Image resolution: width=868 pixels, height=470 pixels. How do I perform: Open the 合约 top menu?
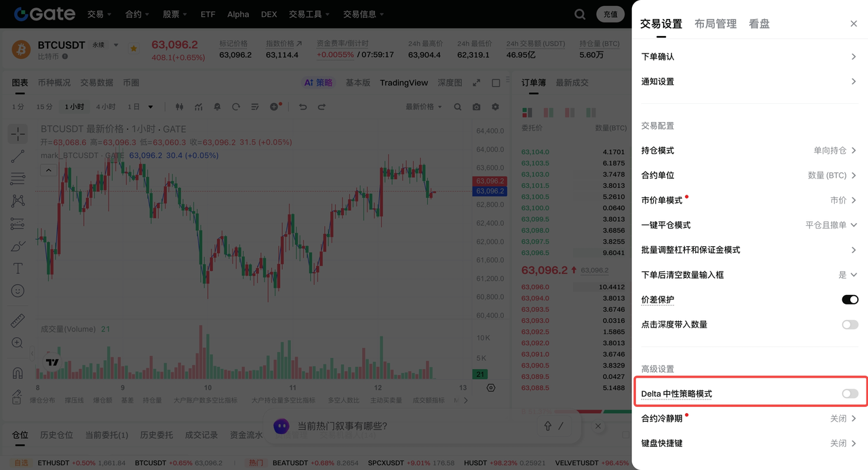(138, 14)
